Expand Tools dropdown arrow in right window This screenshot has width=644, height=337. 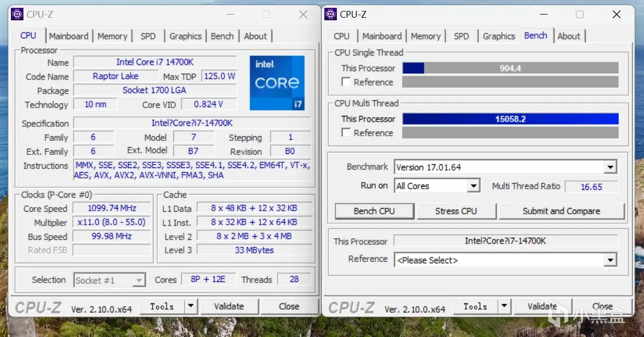(504, 307)
